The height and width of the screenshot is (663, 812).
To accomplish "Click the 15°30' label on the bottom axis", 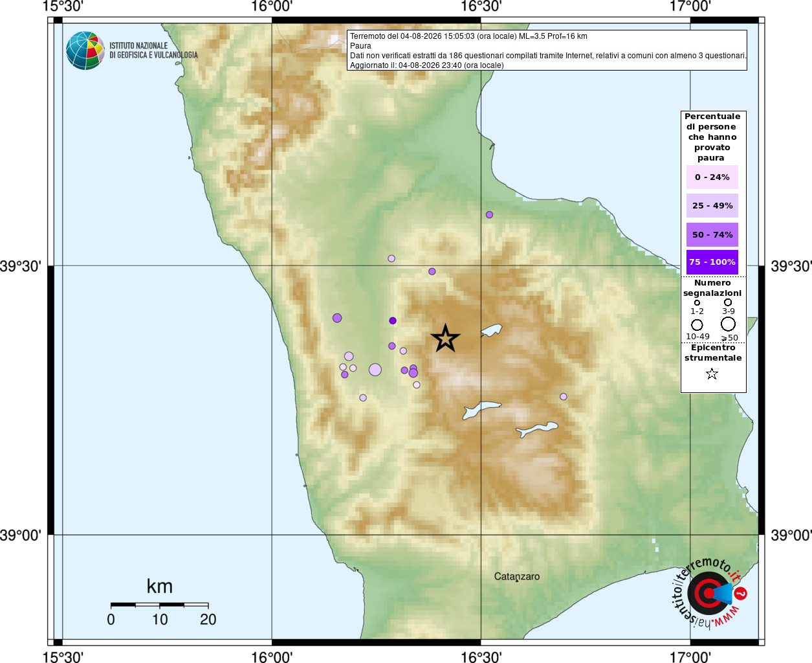I will click(x=63, y=657).
